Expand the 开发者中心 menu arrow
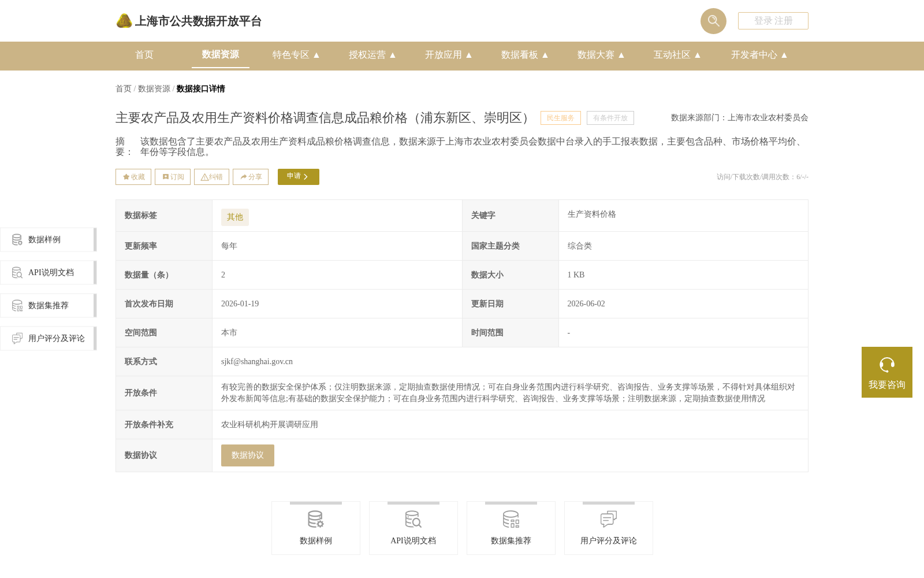 [x=784, y=55]
